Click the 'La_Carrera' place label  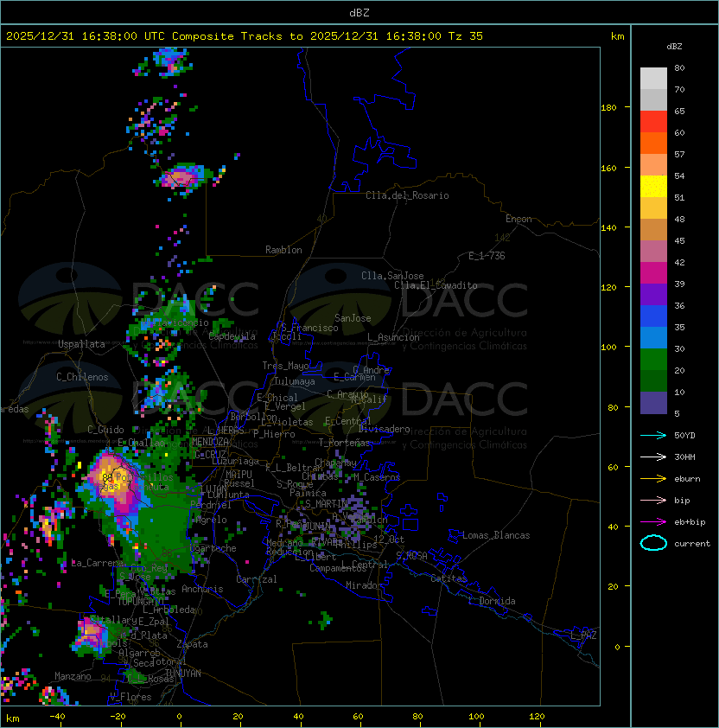(x=97, y=563)
